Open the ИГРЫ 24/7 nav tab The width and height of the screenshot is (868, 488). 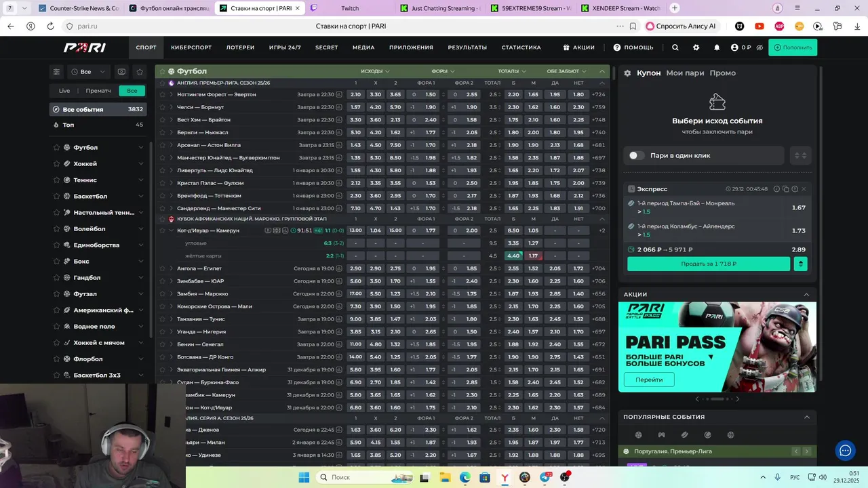[x=285, y=47]
